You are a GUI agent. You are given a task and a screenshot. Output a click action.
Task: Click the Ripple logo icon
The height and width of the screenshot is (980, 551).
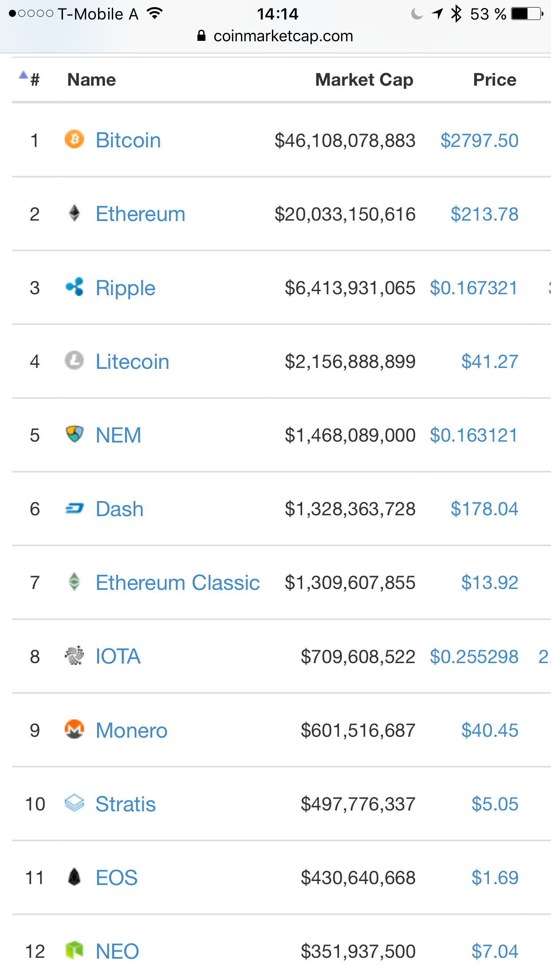(74, 287)
